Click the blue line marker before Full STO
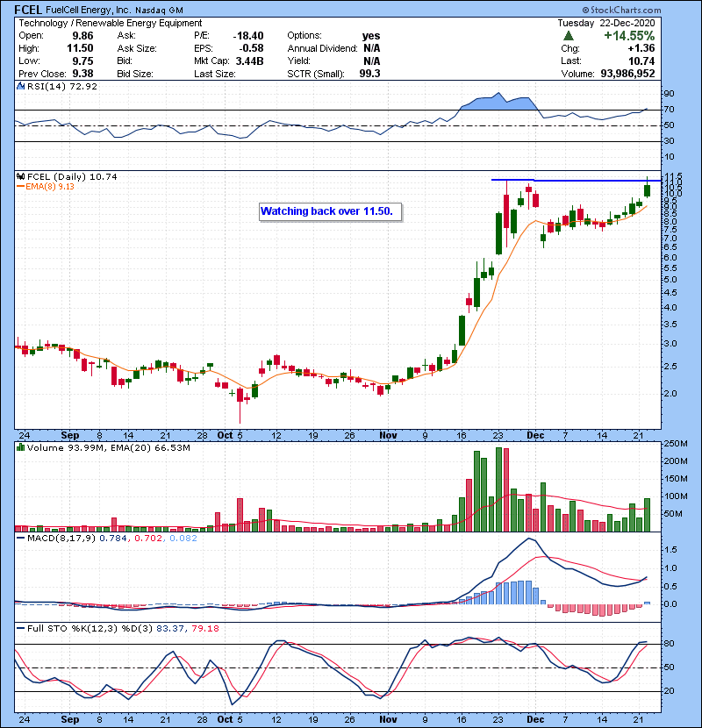702x728 pixels. click(20, 628)
